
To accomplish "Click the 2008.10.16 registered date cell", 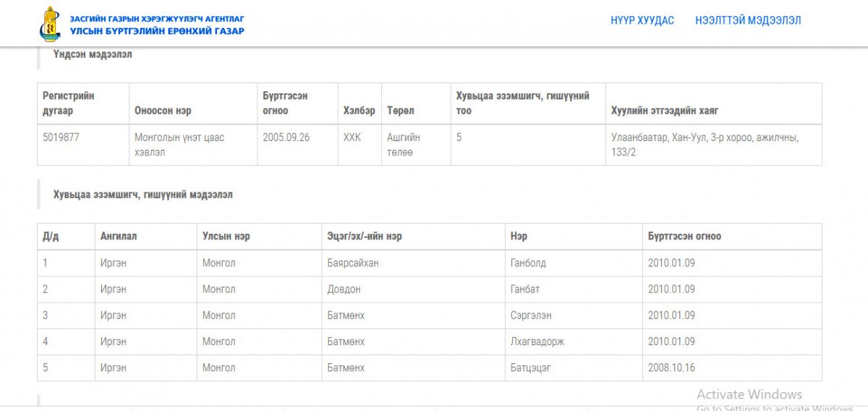I will (x=671, y=368).
